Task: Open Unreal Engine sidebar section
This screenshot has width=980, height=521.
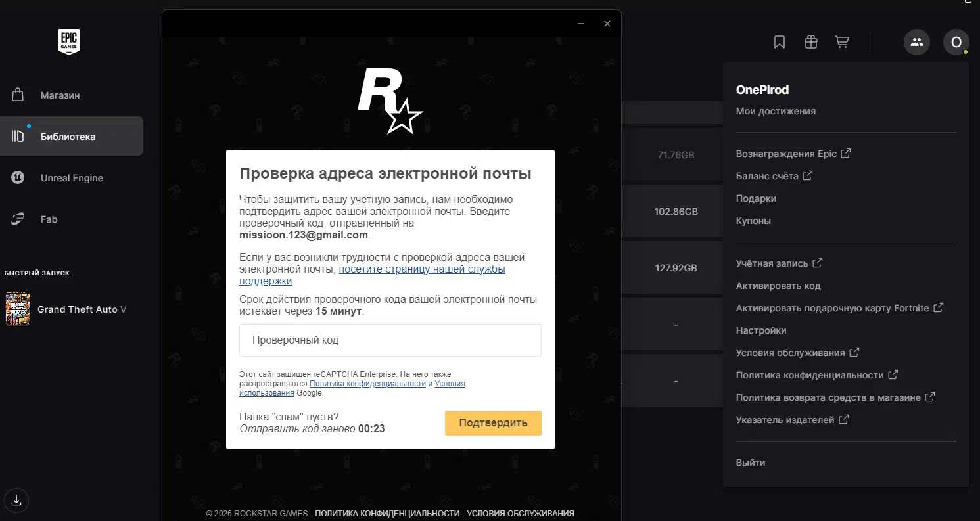Action: click(x=72, y=178)
